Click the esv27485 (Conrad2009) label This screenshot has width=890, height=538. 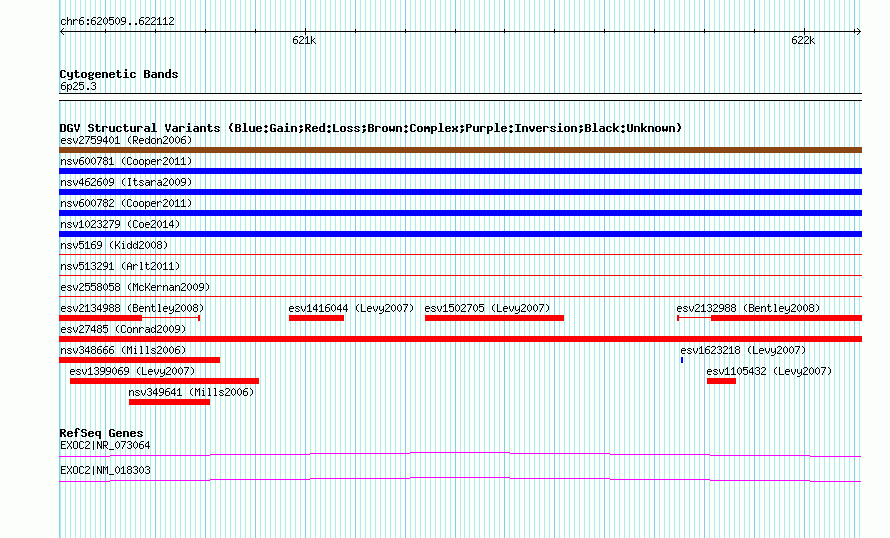123,329
